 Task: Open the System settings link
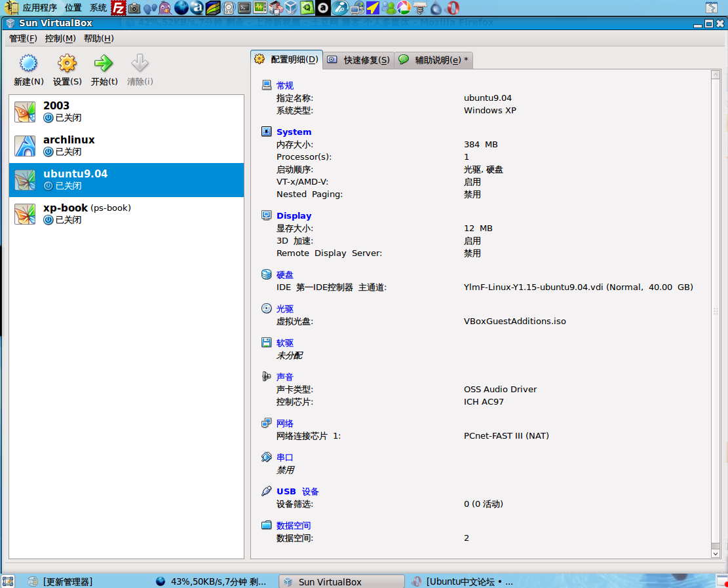coord(294,132)
